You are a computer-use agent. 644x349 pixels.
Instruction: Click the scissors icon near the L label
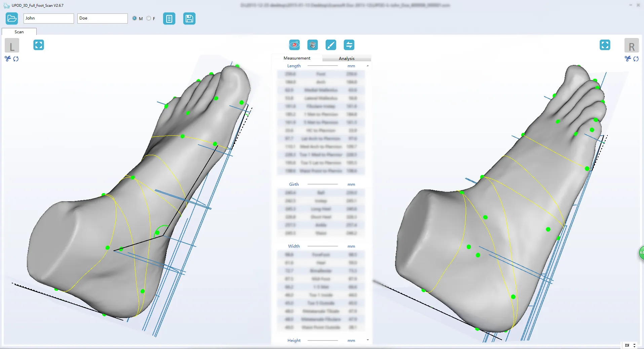(x=7, y=59)
